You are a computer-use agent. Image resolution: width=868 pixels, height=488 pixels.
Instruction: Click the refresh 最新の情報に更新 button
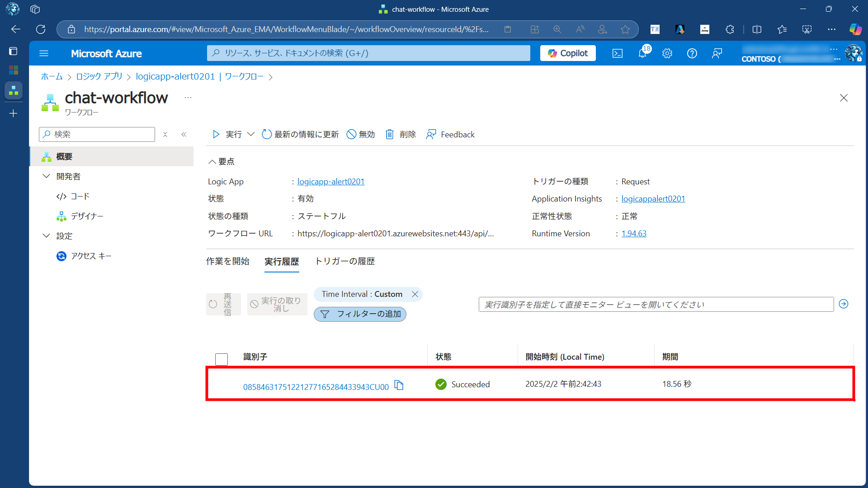point(300,134)
